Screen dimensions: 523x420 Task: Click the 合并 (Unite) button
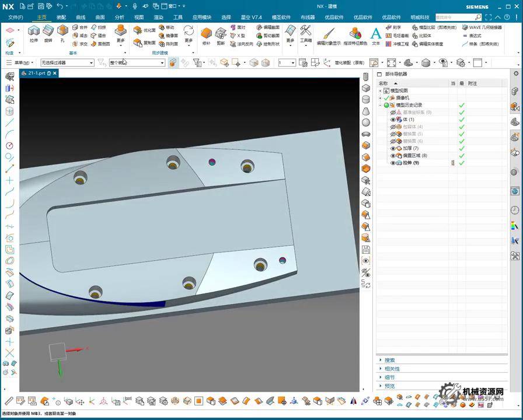80,27
